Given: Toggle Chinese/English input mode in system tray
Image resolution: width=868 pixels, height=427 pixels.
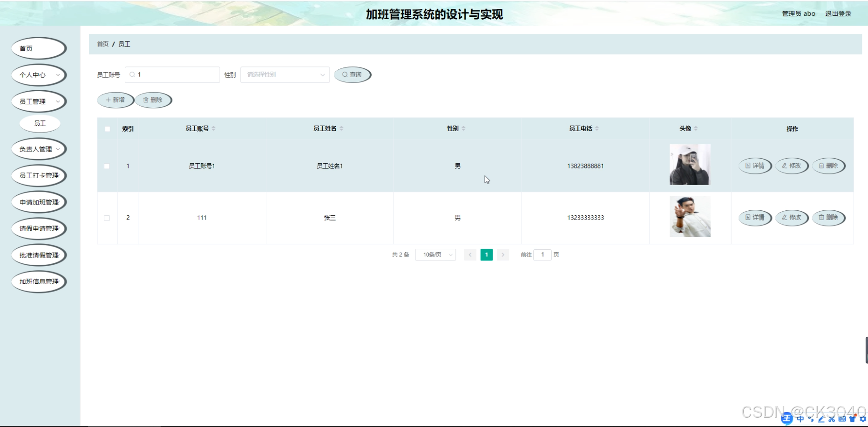Looking at the screenshot, I should [800, 419].
